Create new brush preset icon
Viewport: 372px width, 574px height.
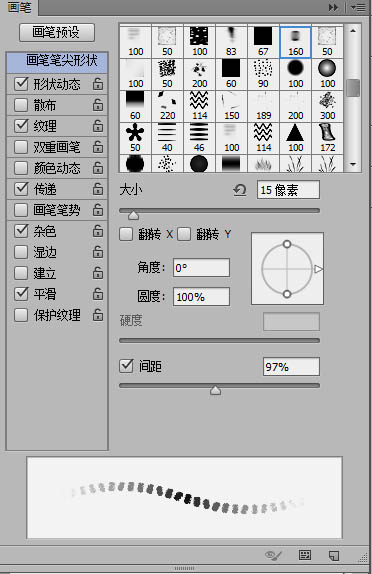[x=334, y=555]
